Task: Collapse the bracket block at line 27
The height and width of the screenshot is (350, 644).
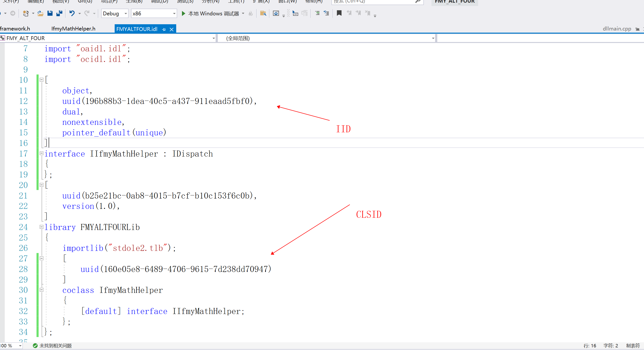Action: coord(42,258)
